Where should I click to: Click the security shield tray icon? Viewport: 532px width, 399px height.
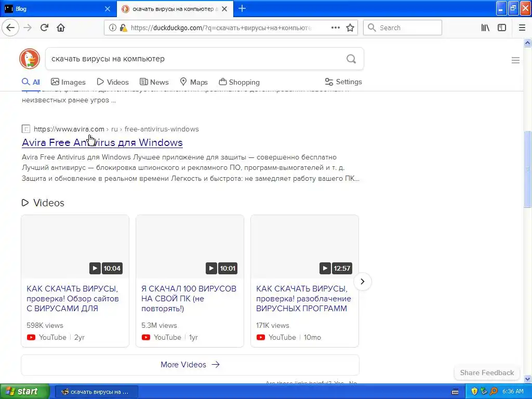tap(474, 391)
